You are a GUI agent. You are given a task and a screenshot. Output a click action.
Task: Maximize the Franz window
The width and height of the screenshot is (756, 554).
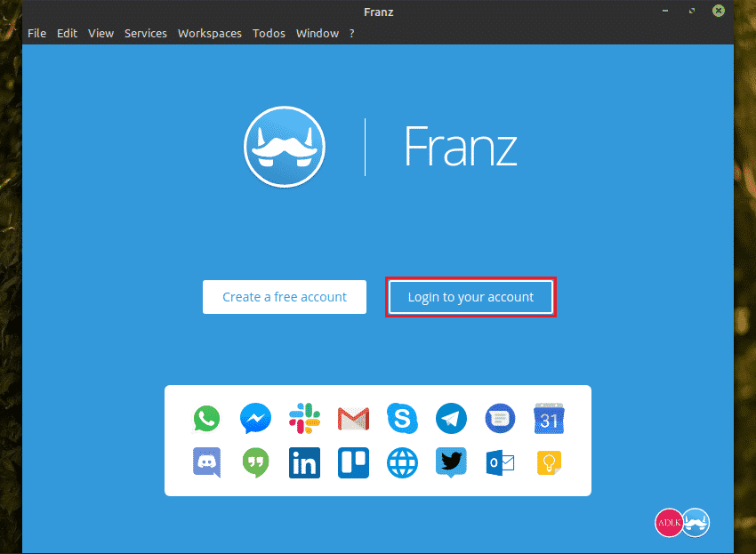coord(692,11)
